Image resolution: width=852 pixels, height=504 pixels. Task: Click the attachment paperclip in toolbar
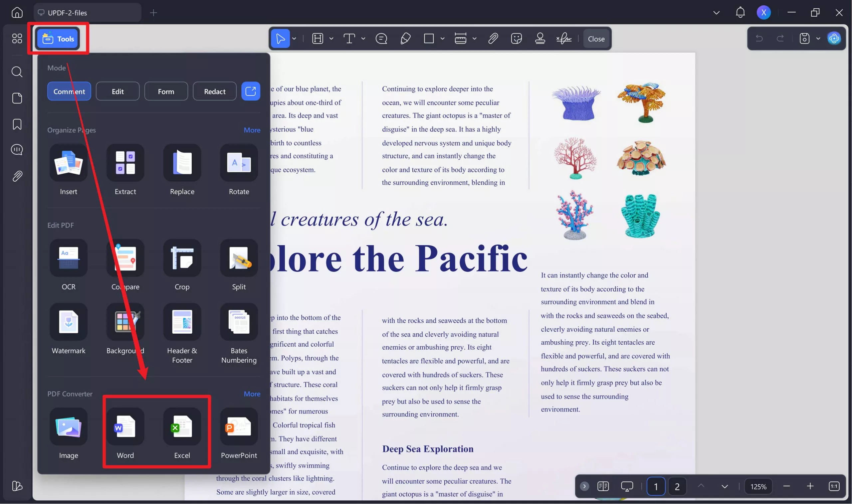click(x=493, y=39)
